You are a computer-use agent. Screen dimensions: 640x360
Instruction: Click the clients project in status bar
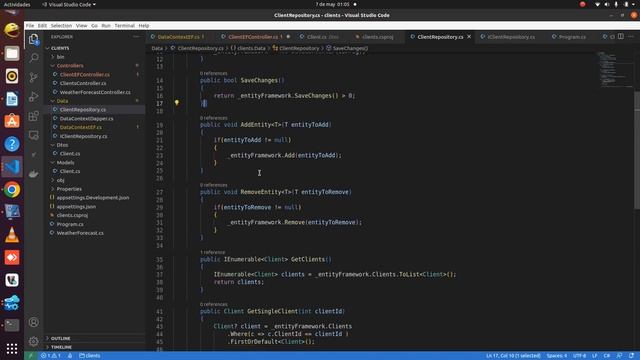pos(90,356)
